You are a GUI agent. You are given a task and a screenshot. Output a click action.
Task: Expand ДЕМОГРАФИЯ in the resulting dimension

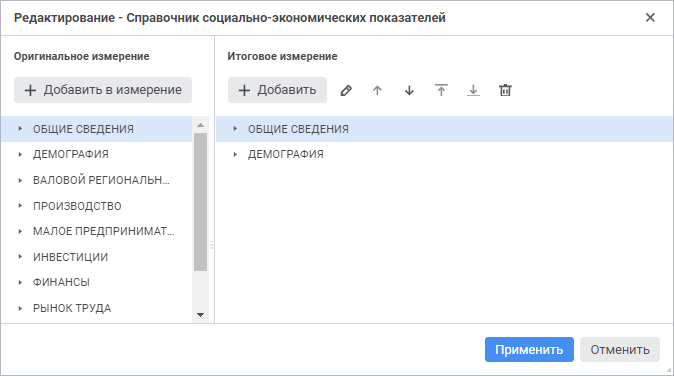[235, 154]
